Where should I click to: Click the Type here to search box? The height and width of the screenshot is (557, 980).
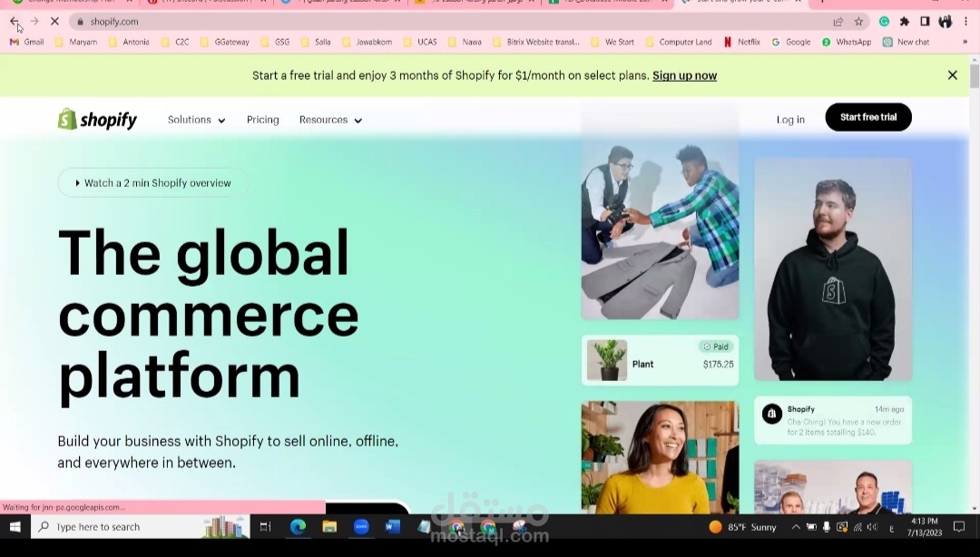tap(141, 527)
